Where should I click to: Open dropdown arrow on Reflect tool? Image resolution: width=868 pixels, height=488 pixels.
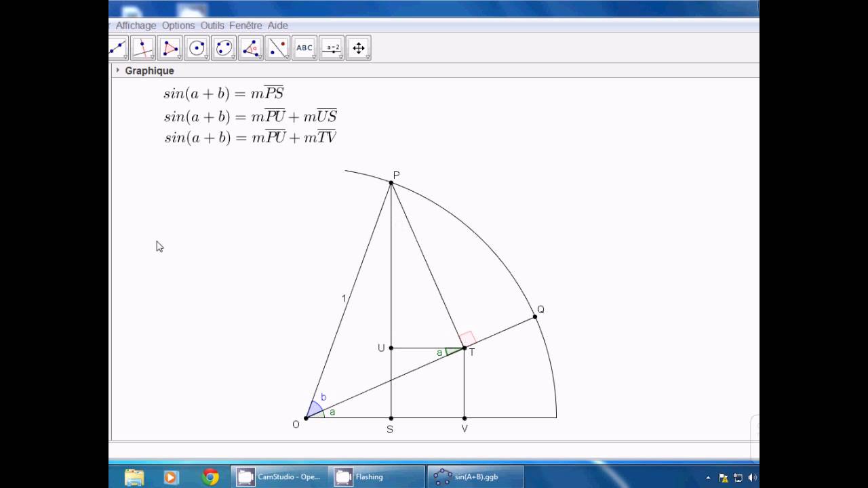point(286,58)
